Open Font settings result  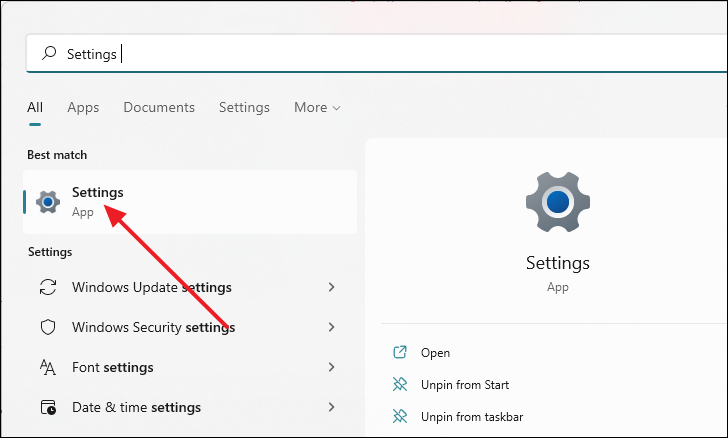(188, 367)
